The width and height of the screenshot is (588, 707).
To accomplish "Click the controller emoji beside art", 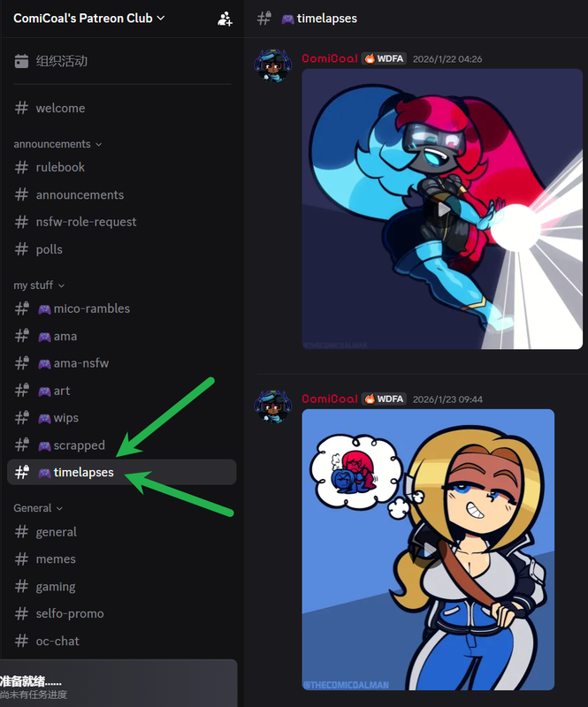I will [x=44, y=392].
